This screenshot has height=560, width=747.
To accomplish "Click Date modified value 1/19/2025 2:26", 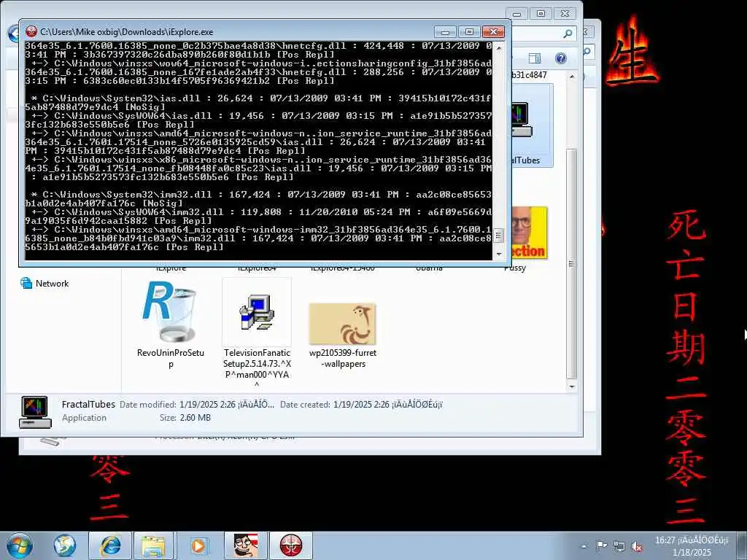I will tap(227, 405).
